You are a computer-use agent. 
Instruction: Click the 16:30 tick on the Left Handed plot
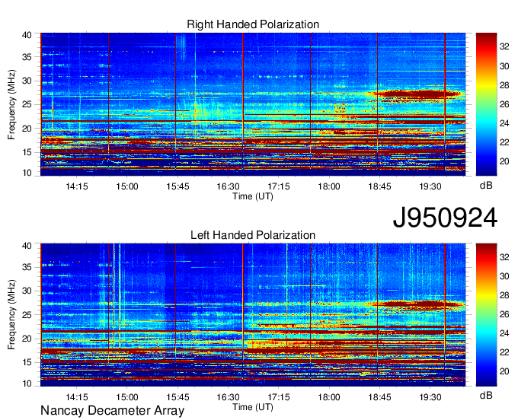tap(229, 397)
